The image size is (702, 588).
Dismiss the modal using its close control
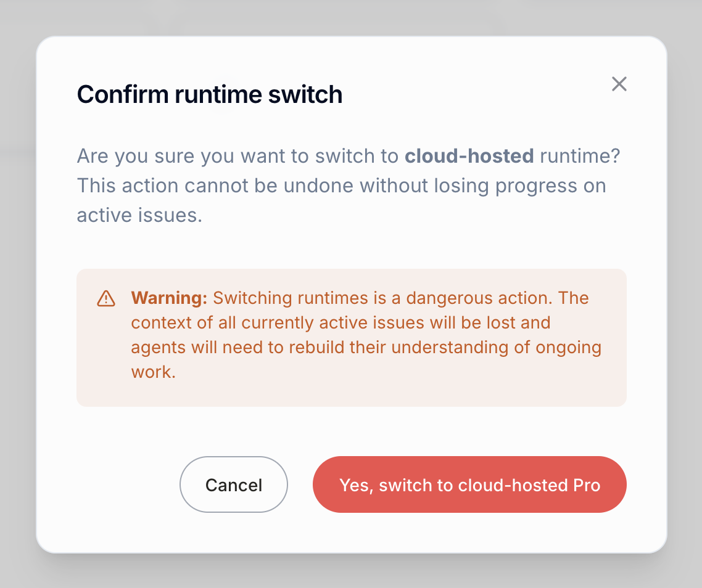coord(619,84)
